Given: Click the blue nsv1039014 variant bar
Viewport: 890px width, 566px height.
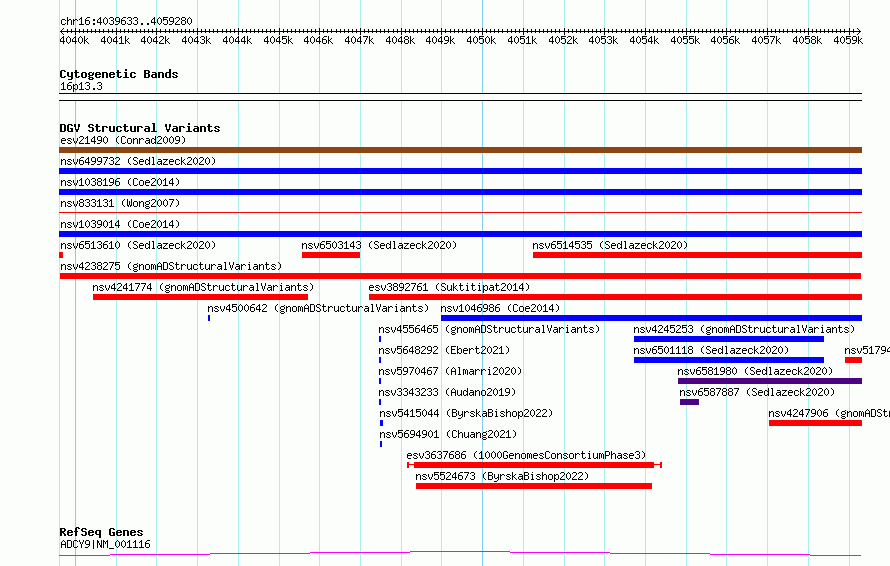Looking at the screenshot, I should [x=460, y=234].
